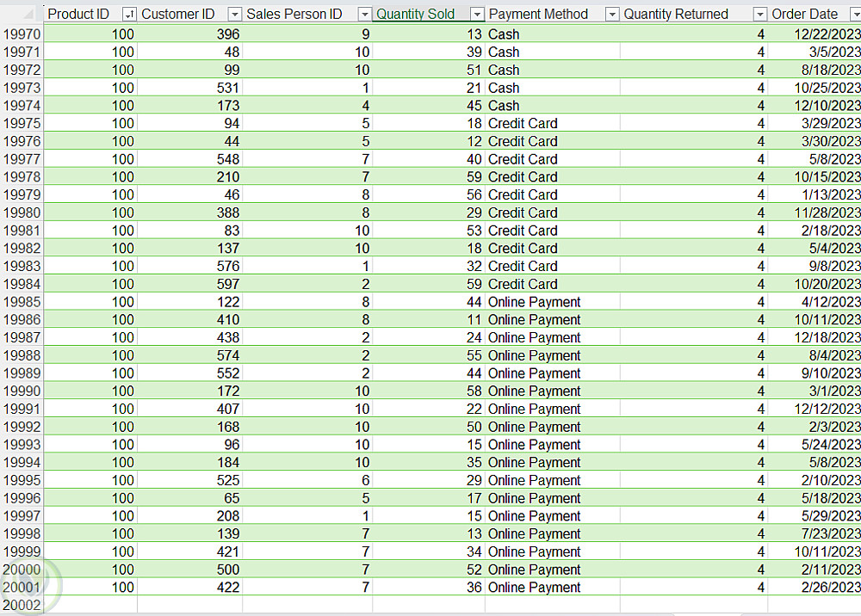This screenshot has height=616, width=861.
Task: Click Sales Person ID 9 in row 19970
Action: [x=307, y=34]
